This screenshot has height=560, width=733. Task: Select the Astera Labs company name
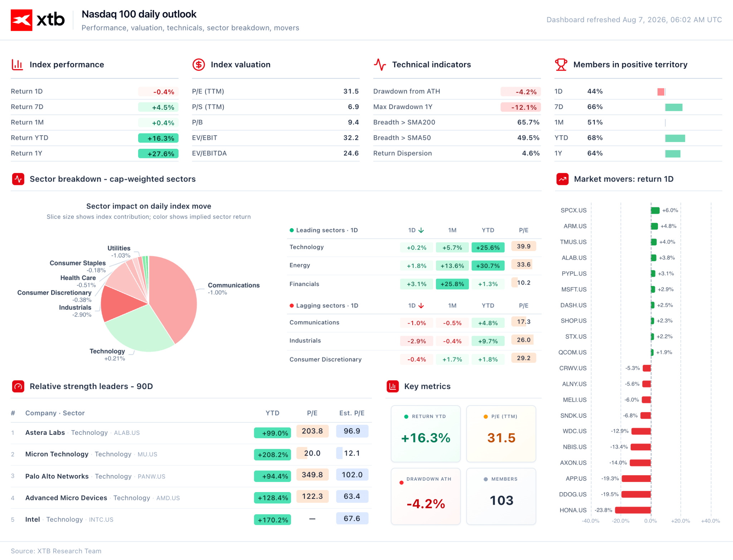tap(45, 433)
